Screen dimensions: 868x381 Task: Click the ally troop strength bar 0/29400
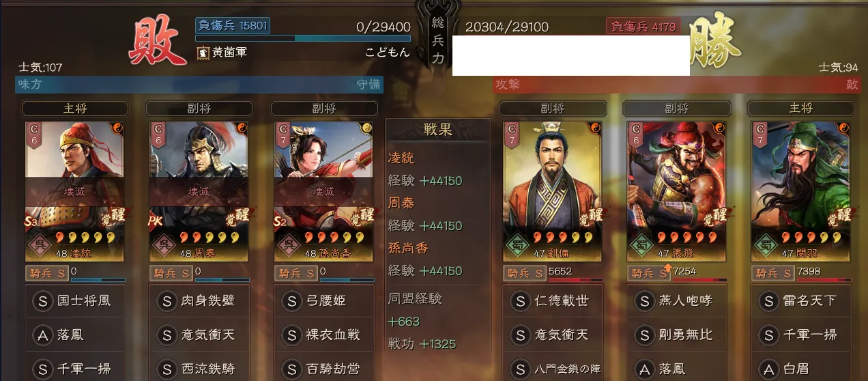303,38
